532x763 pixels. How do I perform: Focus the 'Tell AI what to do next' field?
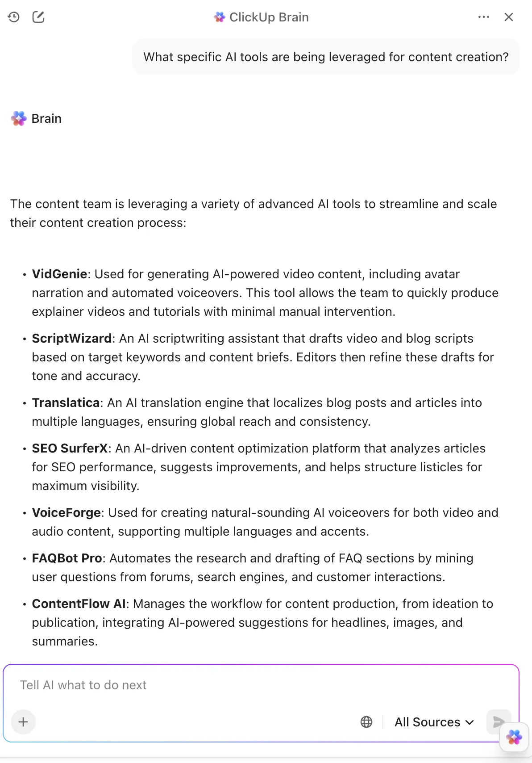[261, 685]
